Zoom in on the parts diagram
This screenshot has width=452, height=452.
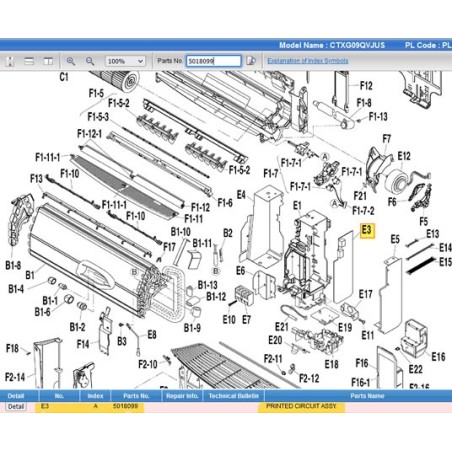pyautogui.click(x=71, y=61)
